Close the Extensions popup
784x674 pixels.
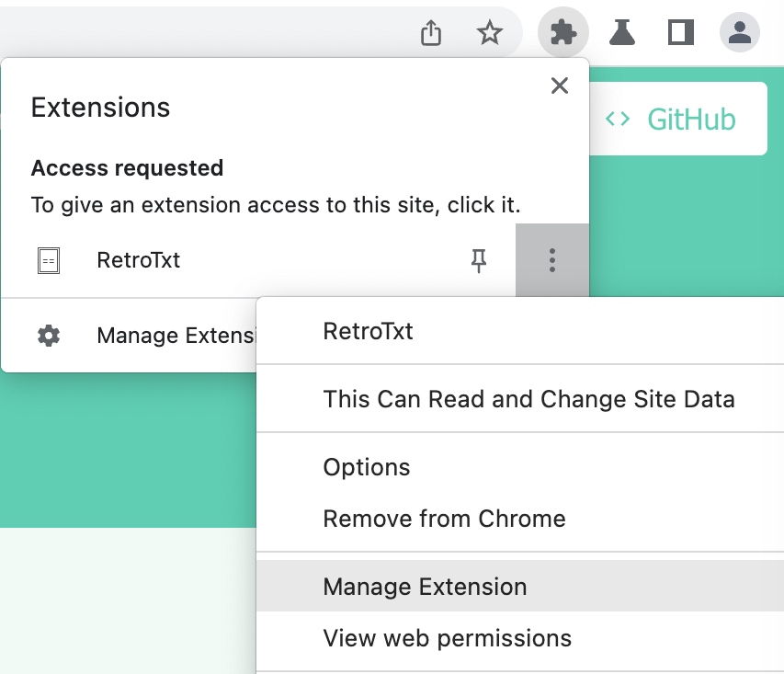point(560,86)
